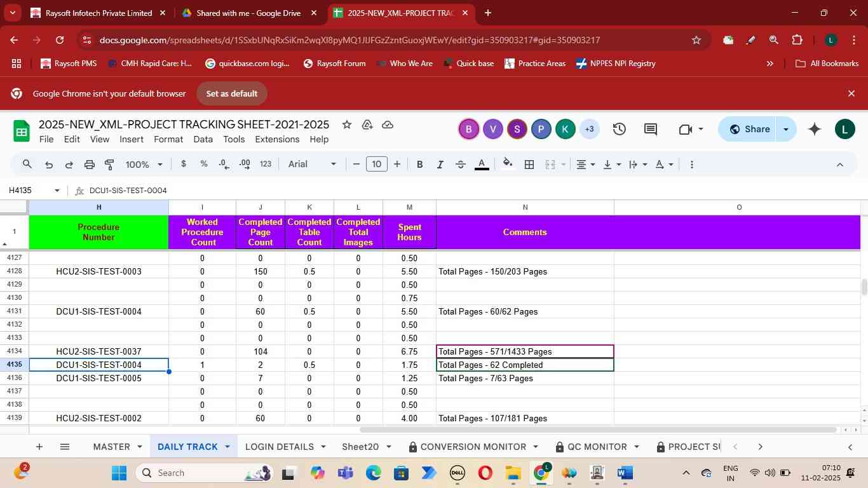This screenshot has height=488, width=868.
Task: Click the Share button
Action: point(749,129)
